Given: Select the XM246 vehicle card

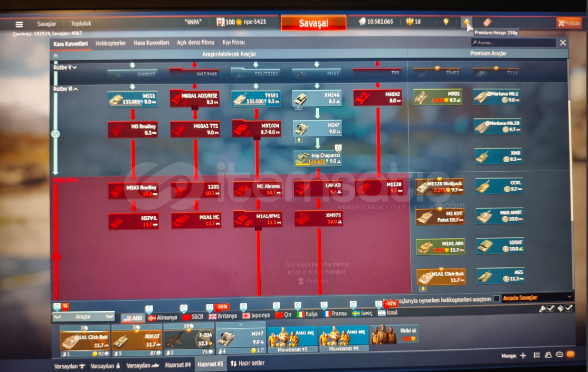Looking at the screenshot, I should (x=317, y=98).
